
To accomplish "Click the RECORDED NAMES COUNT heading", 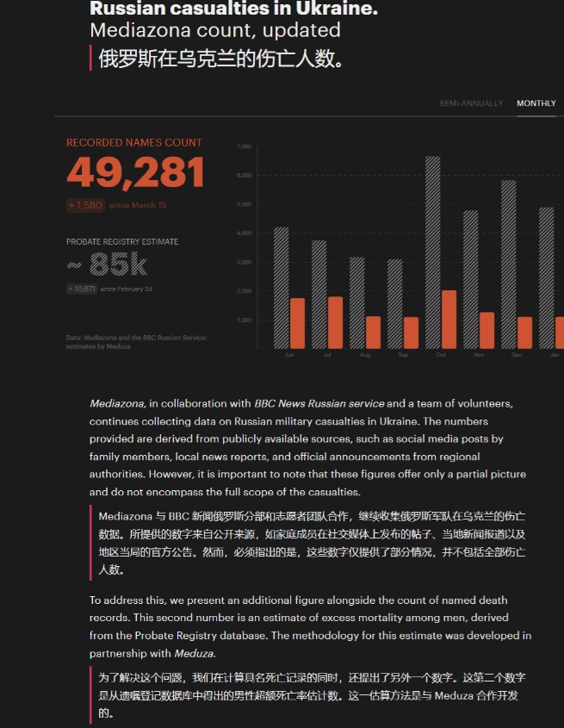I will 134,142.
